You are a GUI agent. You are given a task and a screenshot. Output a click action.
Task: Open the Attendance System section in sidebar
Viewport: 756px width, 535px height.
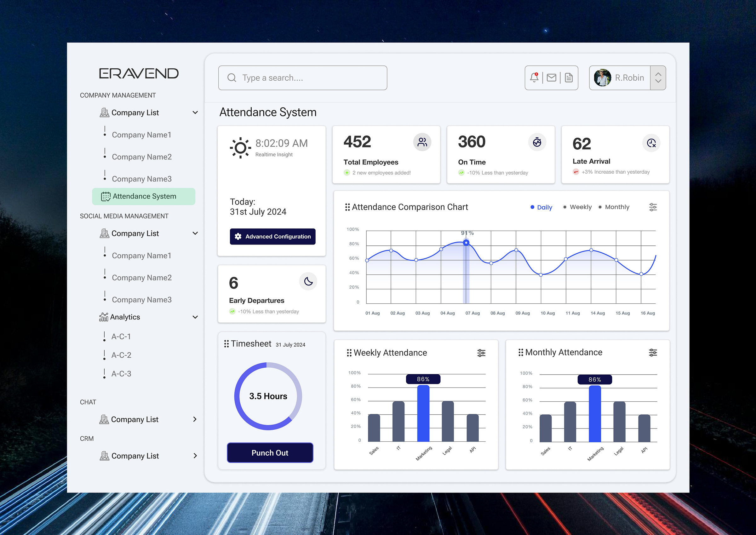click(x=144, y=196)
